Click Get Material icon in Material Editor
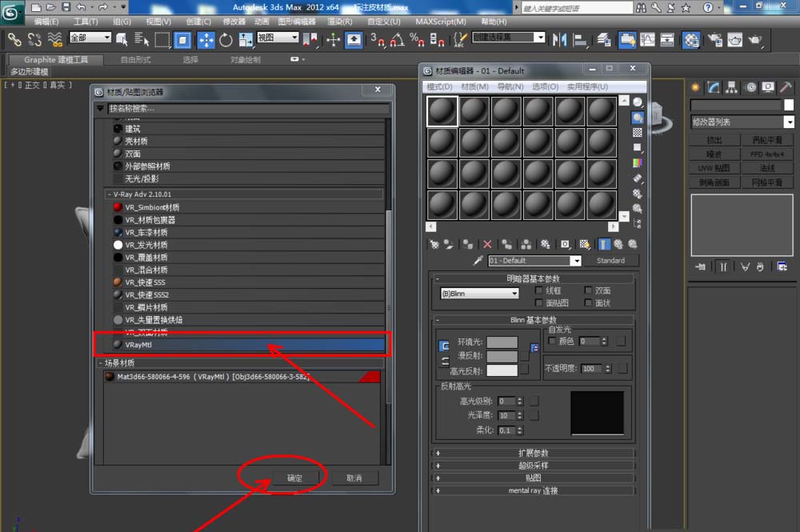The height and width of the screenshot is (532, 800). (434, 244)
